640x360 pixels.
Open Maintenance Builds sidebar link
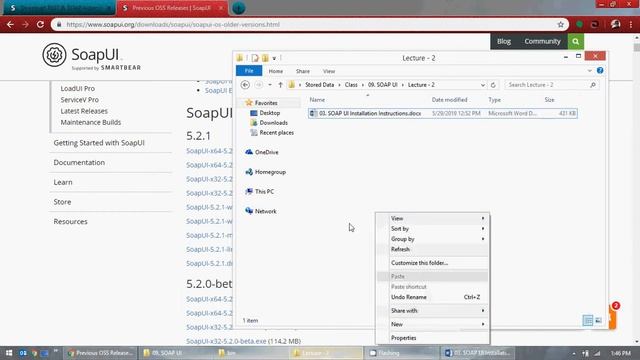(x=91, y=122)
